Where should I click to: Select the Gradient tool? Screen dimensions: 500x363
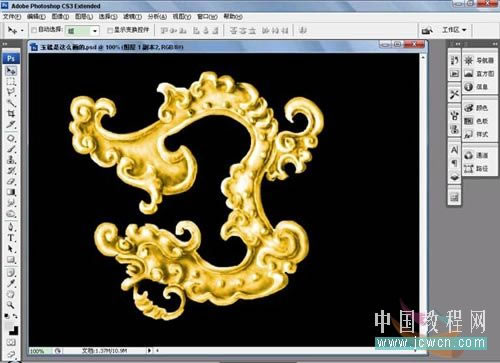pos(11,192)
